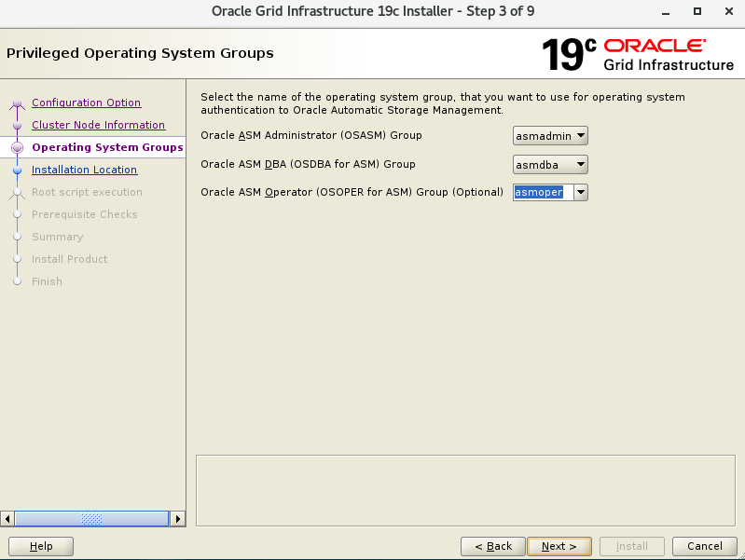Expand the OSOPER group combo box arrow
The height and width of the screenshot is (560, 745).
click(x=581, y=192)
